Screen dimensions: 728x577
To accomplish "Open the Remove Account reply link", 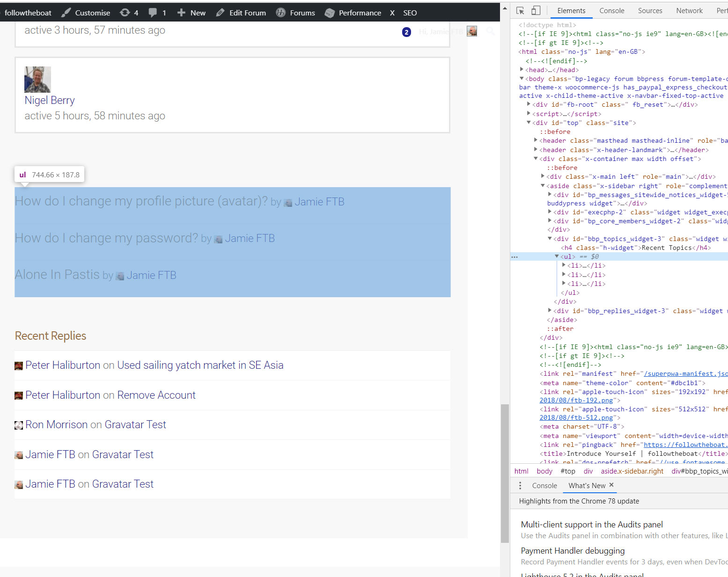I will (x=156, y=395).
